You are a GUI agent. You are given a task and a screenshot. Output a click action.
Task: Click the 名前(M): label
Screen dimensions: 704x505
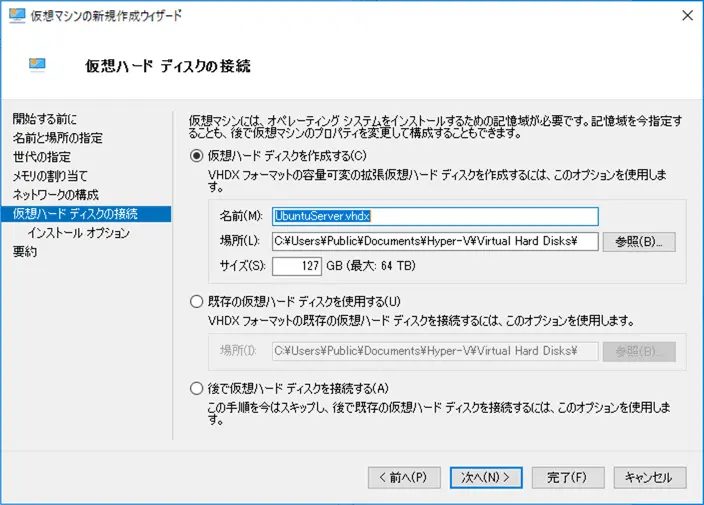(x=241, y=216)
